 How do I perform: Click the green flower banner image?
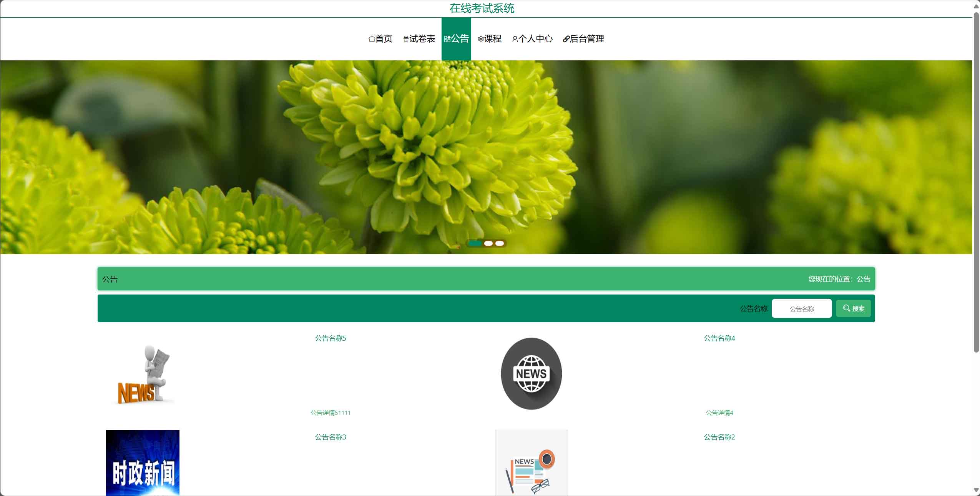[486, 157]
